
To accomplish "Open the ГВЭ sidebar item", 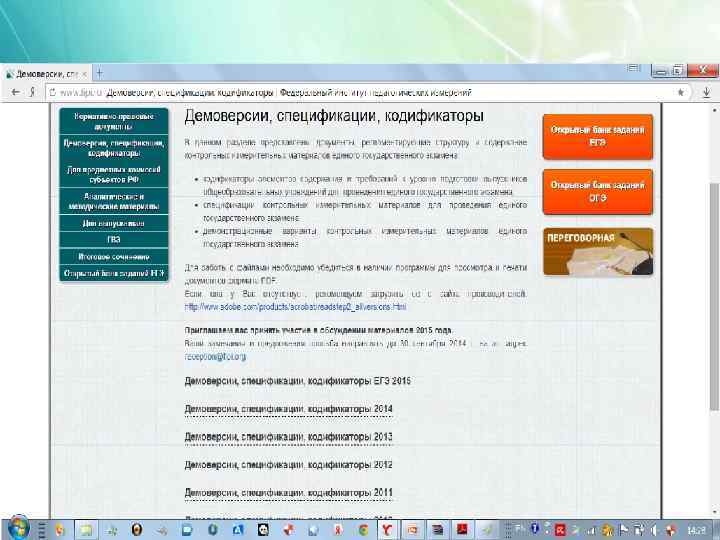I will [x=114, y=239].
